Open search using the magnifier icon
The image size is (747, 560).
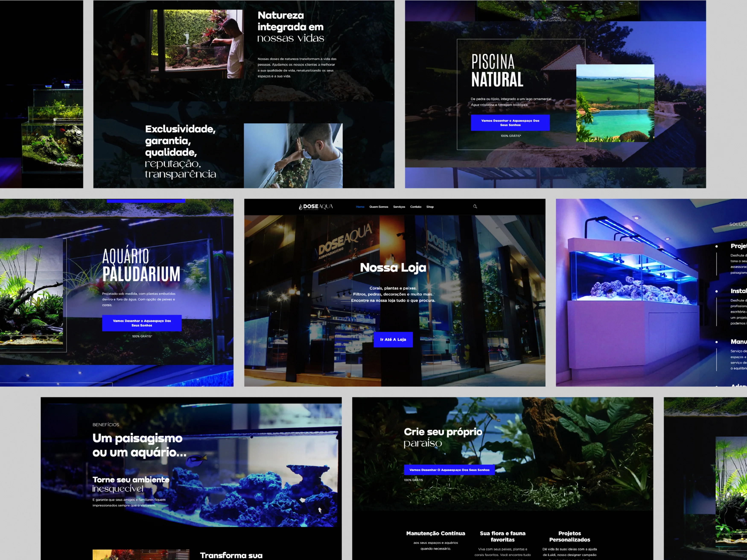click(x=475, y=206)
